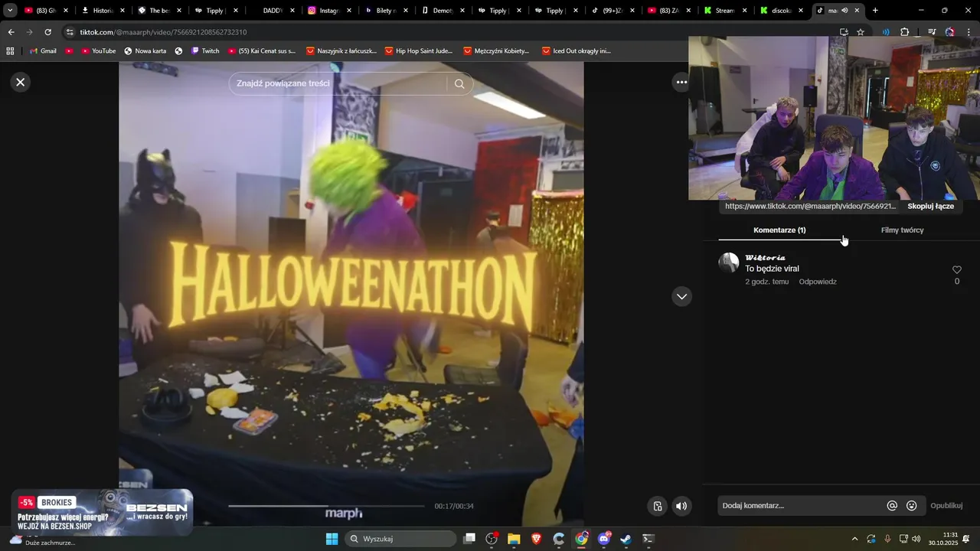Click the tiktok.com address bar
This screenshot has width=980, height=551.
point(452,32)
